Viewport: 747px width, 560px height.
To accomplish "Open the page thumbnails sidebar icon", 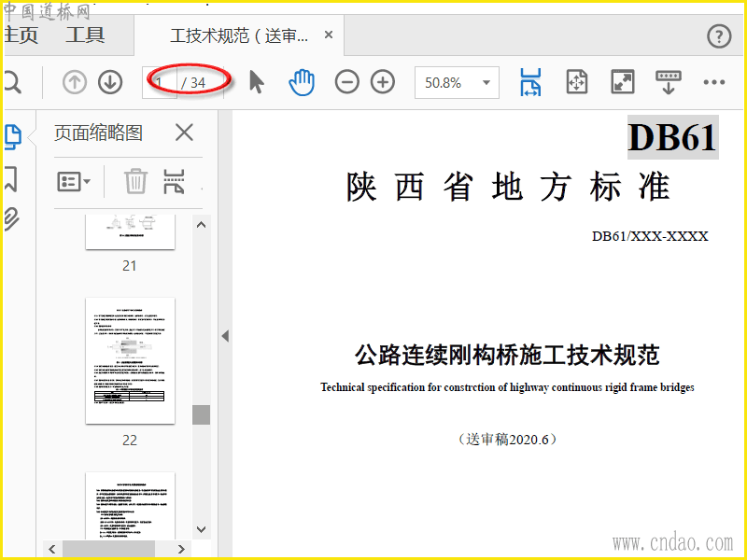I will coord(13,137).
